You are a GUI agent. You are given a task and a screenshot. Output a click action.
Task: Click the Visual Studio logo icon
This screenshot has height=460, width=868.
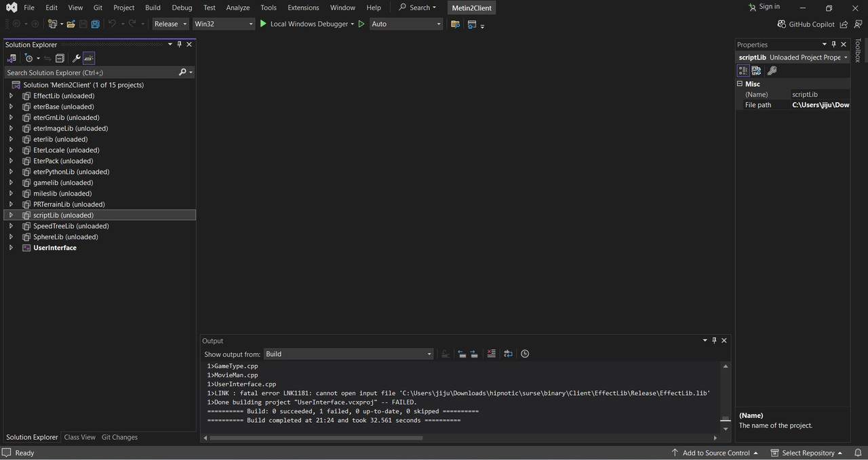pos(12,7)
